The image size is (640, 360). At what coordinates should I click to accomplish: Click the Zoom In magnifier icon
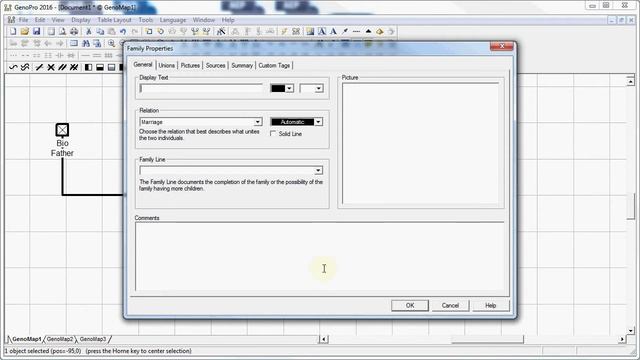[111, 43]
